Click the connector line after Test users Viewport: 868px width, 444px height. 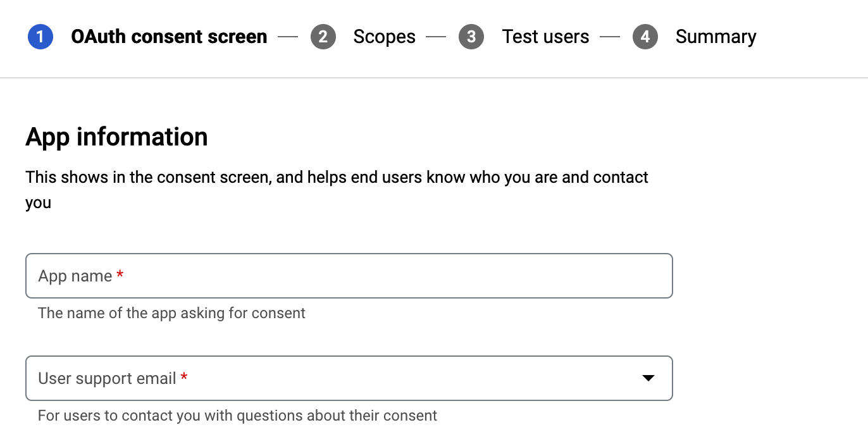pos(610,37)
